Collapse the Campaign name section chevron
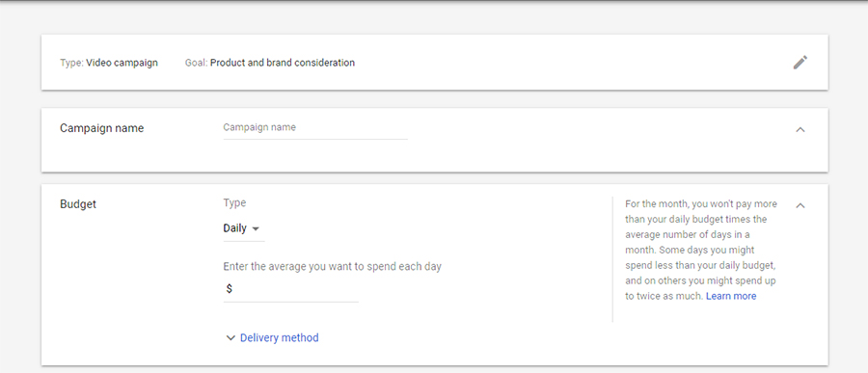 tap(800, 129)
